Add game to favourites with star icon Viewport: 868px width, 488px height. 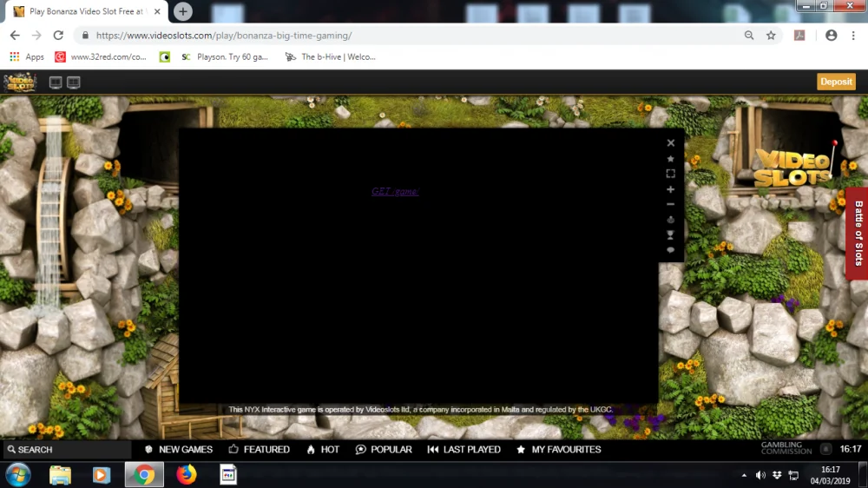click(x=670, y=158)
